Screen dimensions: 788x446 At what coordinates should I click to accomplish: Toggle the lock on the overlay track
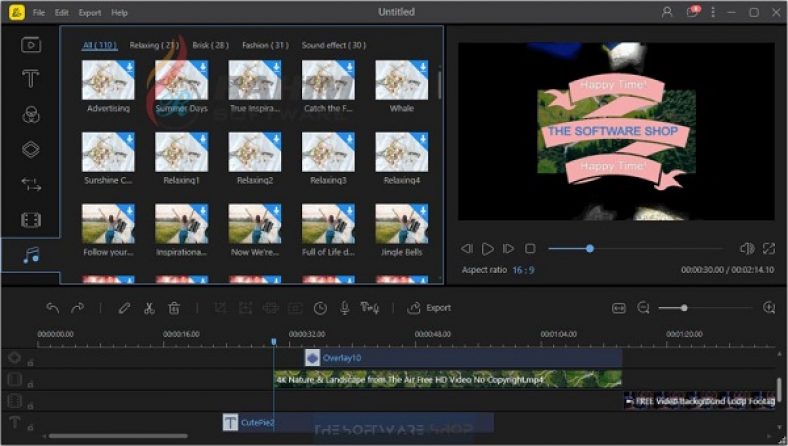tap(31, 363)
